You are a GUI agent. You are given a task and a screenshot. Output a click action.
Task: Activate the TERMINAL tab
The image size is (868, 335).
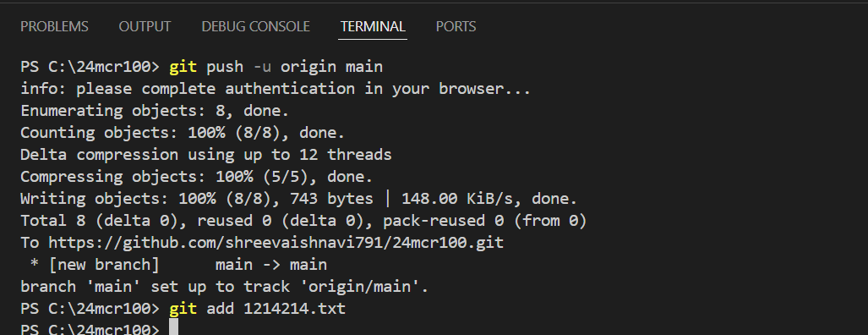(373, 26)
